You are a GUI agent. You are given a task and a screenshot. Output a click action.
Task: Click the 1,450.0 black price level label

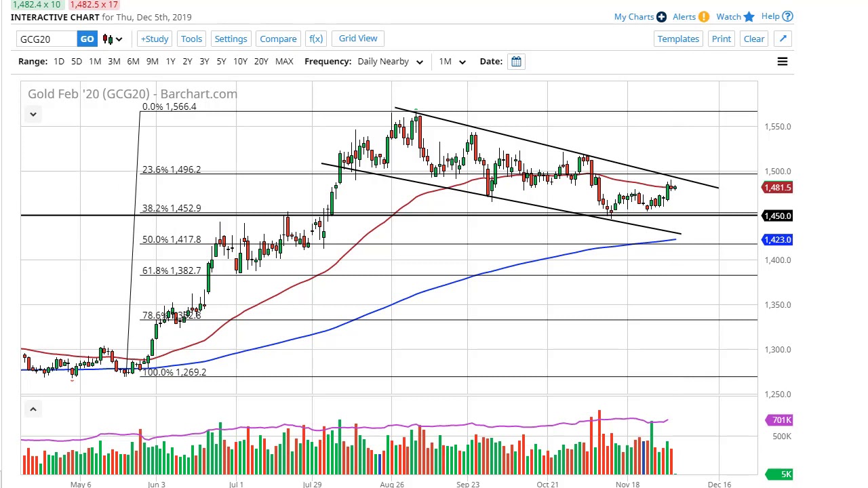tap(777, 216)
